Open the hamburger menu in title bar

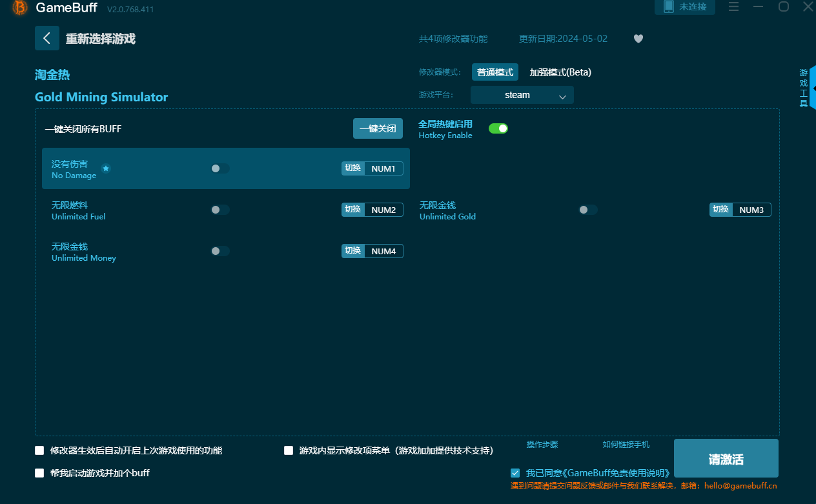coord(734,6)
